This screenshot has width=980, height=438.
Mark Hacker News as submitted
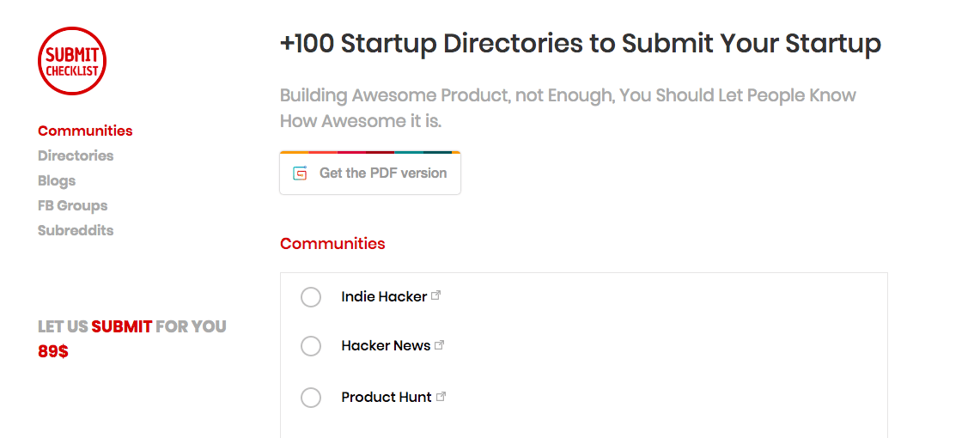pos(311,346)
